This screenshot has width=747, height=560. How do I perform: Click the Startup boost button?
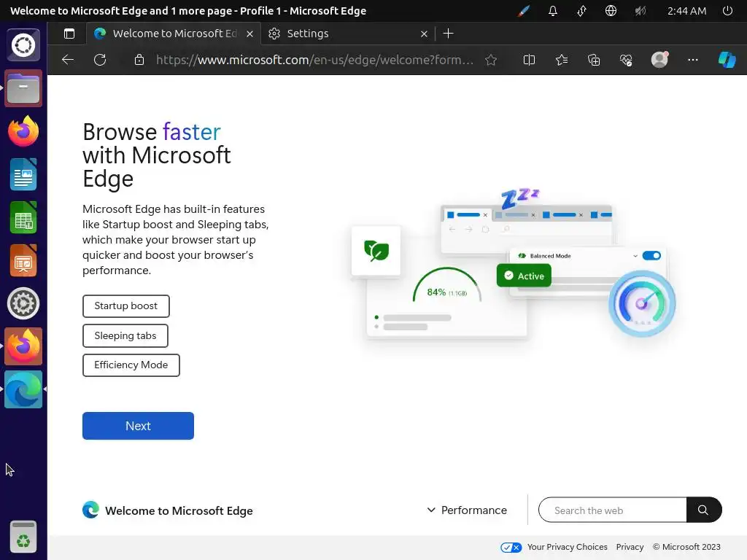pos(126,306)
